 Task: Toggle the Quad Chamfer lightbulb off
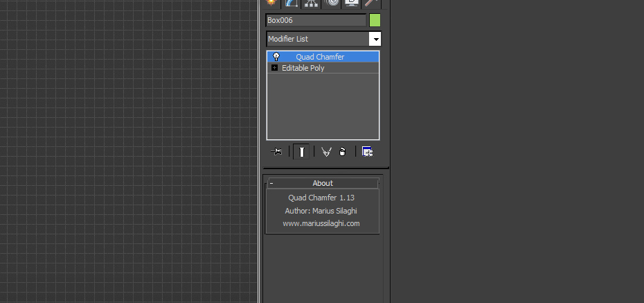tap(276, 57)
